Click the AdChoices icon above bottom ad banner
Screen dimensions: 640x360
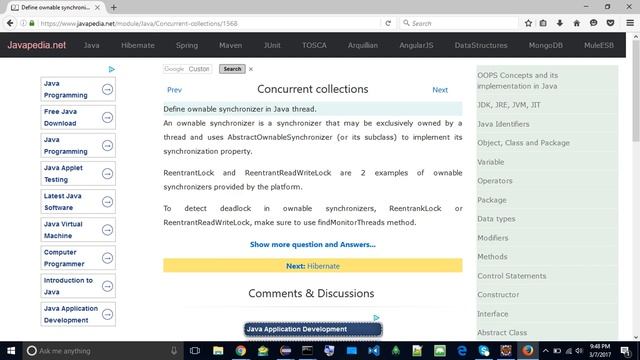pos(376,318)
